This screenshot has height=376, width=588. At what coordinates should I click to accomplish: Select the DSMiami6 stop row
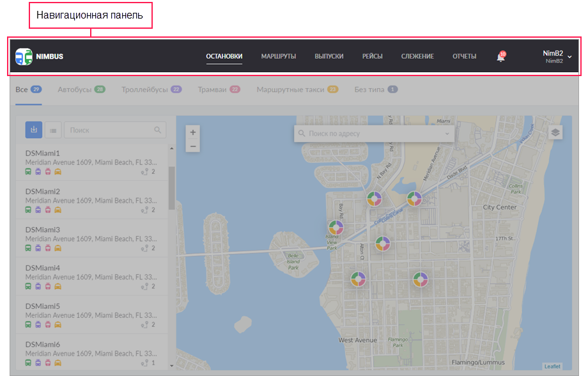point(92,353)
